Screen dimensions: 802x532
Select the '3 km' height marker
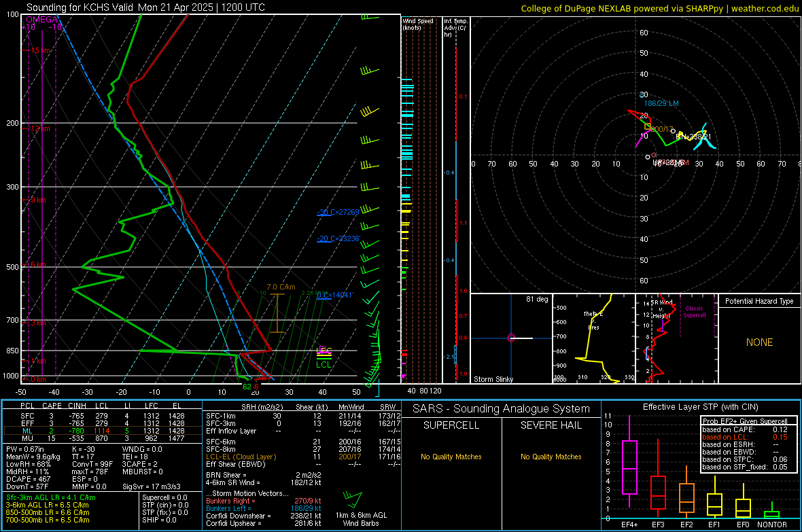click(38, 323)
